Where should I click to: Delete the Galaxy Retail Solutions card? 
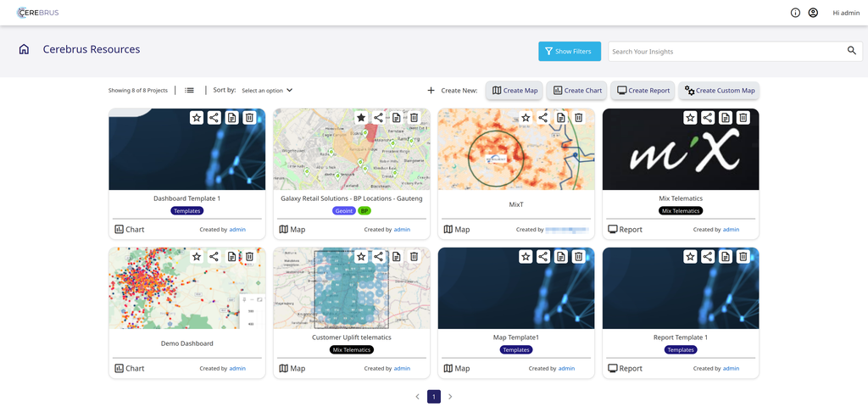click(414, 117)
